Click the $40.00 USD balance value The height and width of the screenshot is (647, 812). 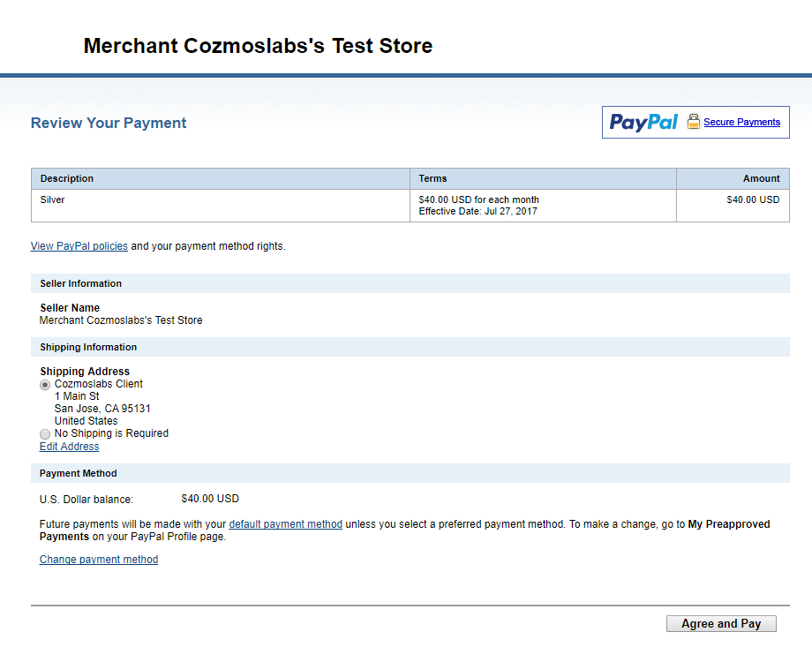(210, 499)
